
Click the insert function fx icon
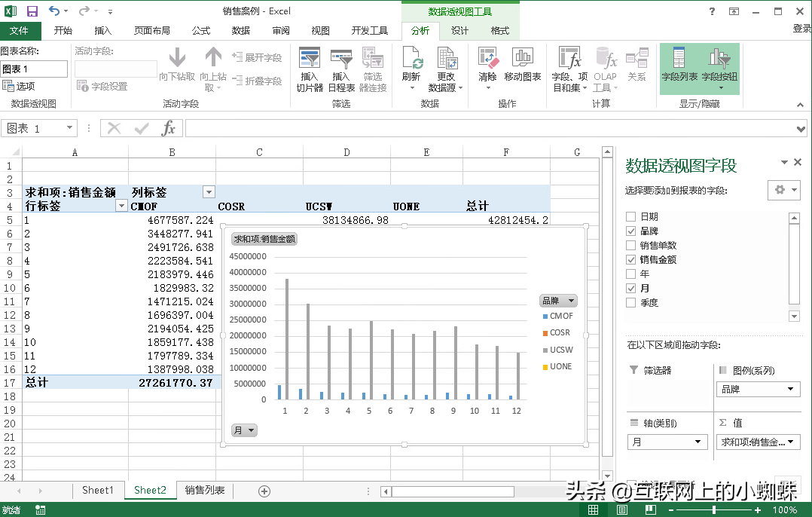[168, 128]
